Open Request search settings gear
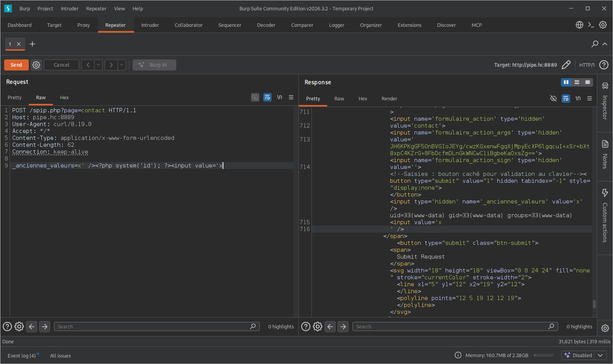Image resolution: width=613 pixels, height=364 pixels. point(19,326)
